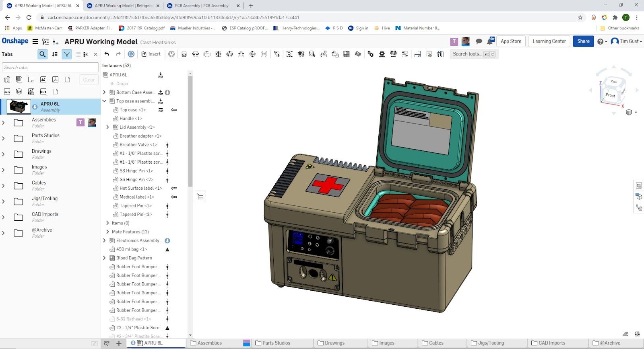
Task: Open the Parts Studios tab at bottom
Action: pyautogui.click(x=276, y=343)
